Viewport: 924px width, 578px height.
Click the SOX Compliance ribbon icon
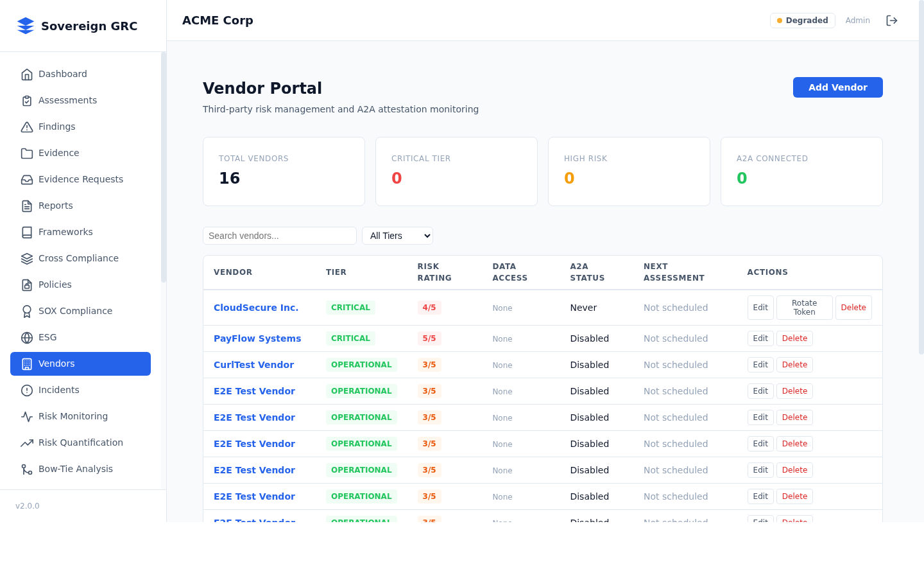[27, 311]
